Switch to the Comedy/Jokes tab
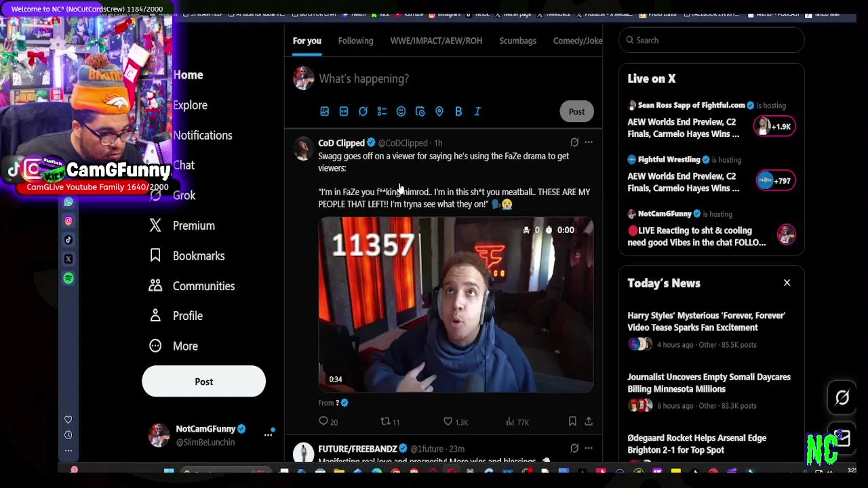Image resolution: width=868 pixels, height=488 pixels. (578, 41)
